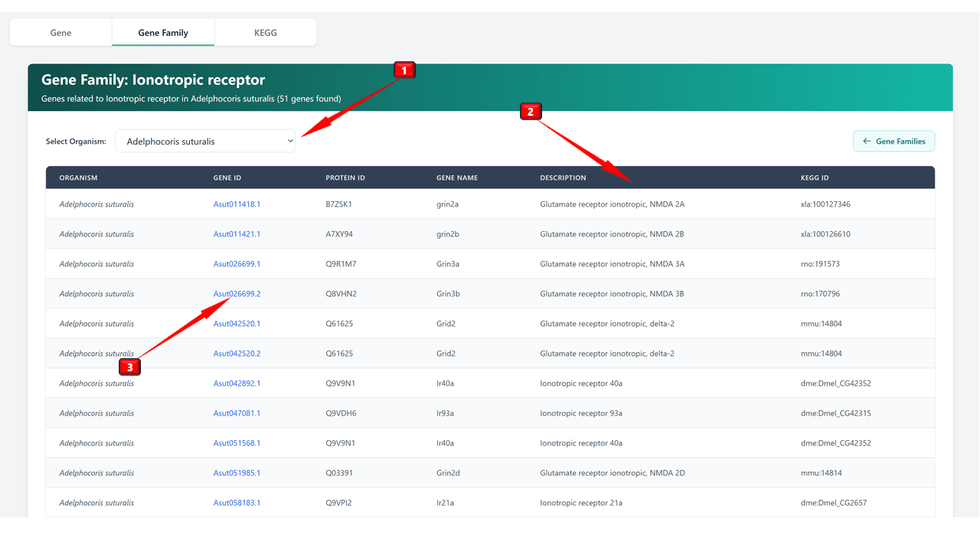
Task: Select the Gene Family tab
Action: [x=163, y=33]
